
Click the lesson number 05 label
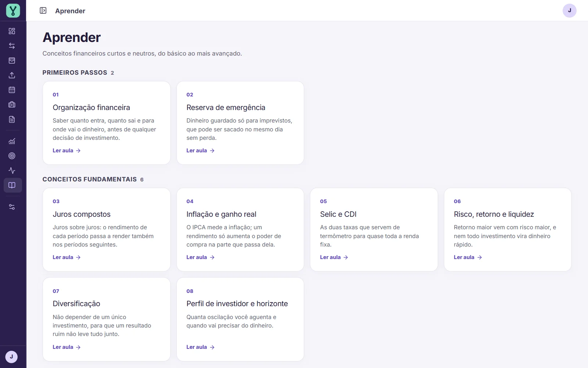[x=323, y=201]
